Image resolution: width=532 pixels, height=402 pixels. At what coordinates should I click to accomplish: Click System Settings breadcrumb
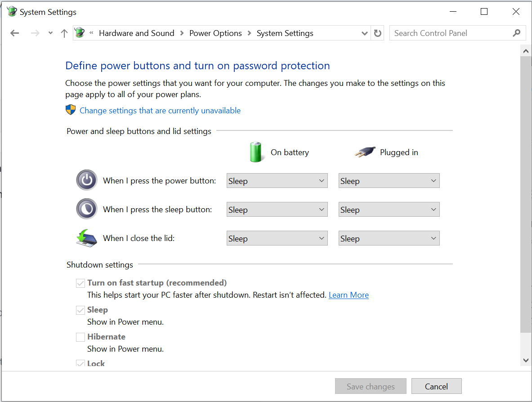285,33
